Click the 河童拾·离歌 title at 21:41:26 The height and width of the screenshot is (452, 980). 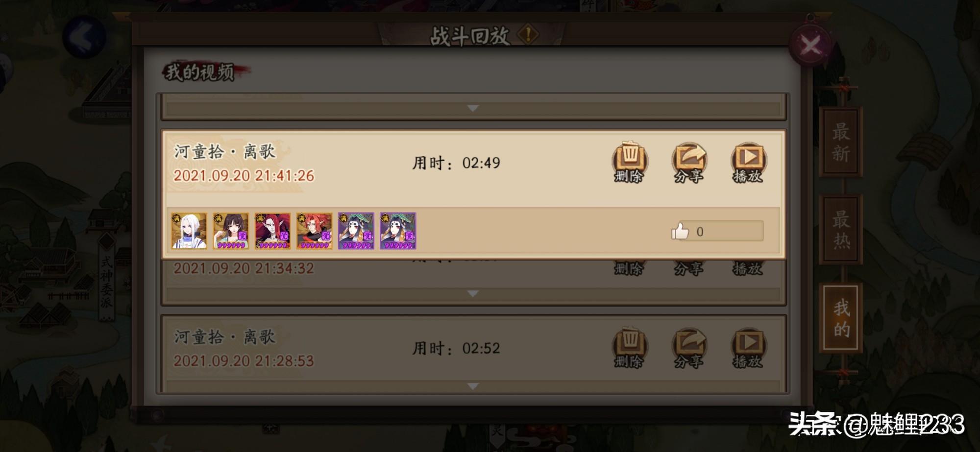(x=225, y=151)
